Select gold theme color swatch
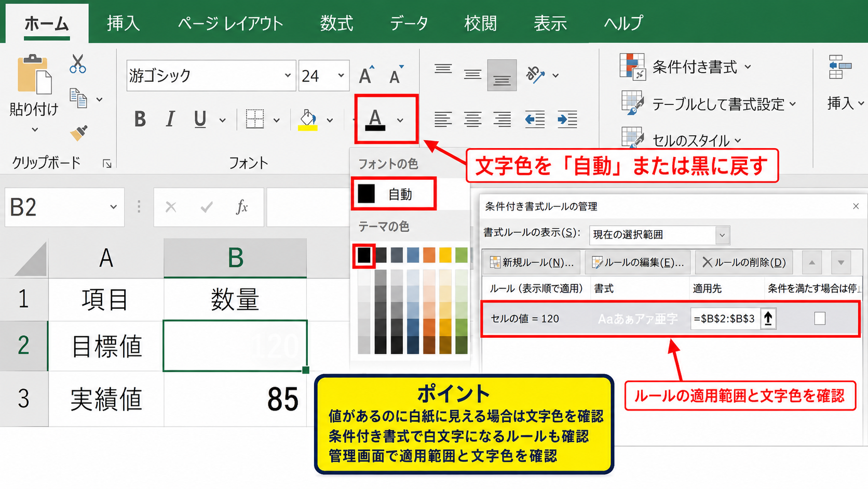Viewport: 868px width, 489px height. [x=445, y=255]
